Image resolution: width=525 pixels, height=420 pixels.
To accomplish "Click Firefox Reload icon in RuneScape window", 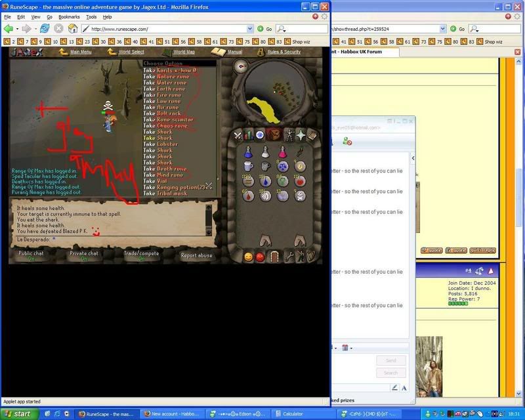I will pos(45,29).
